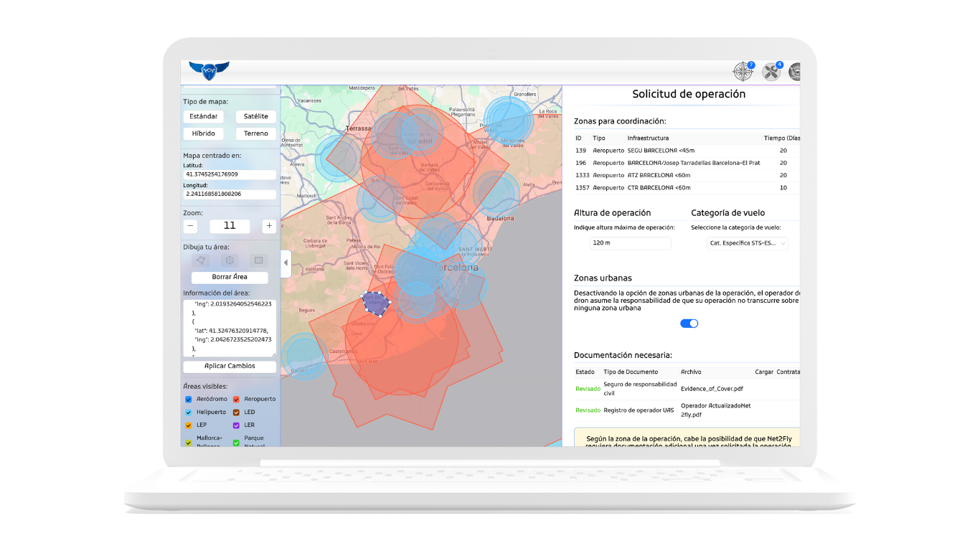
Task: Open the Evidence_of_Cover.pdf file
Action: (712, 389)
